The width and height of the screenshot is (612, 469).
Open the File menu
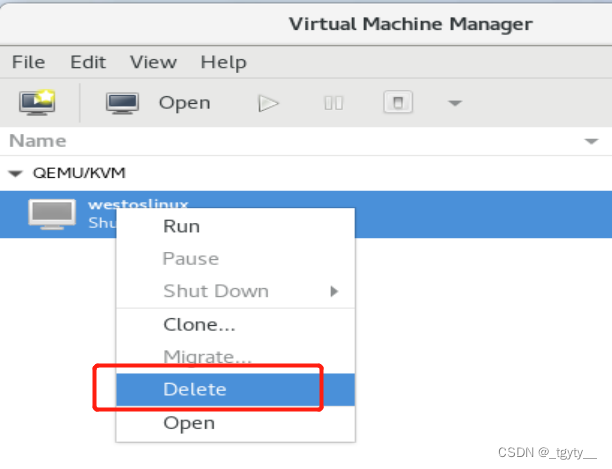coord(28,62)
